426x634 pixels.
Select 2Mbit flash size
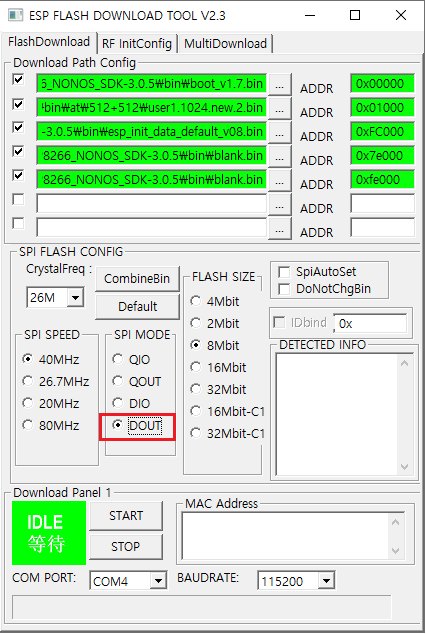click(215, 323)
